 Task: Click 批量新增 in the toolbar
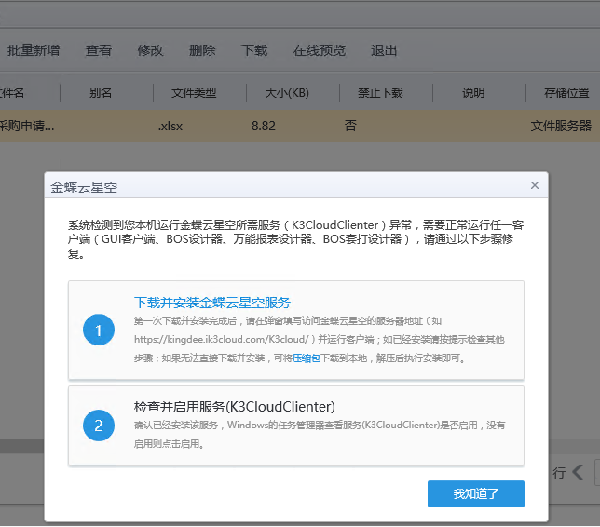(33, 50)
